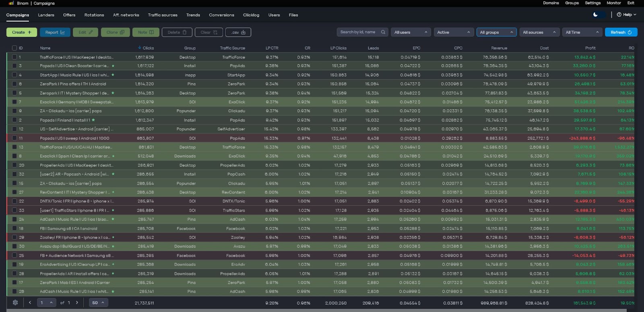The height and width of the screenshot is (312, 644).
Task: Check the box for campaign ID 1
Action: (x=14, y=57)
